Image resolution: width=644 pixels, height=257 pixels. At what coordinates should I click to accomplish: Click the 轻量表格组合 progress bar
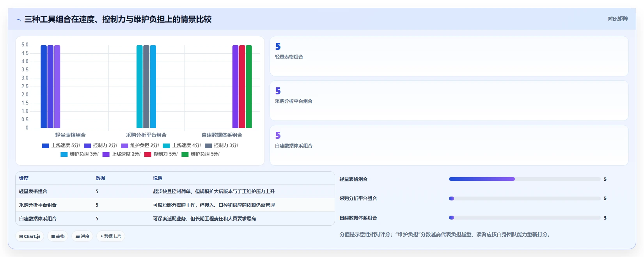coord(525,179)
